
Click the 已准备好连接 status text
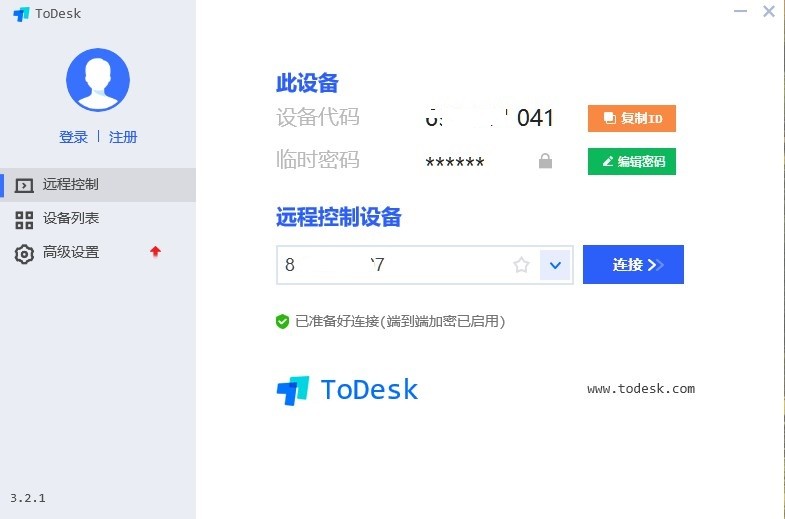[400, 321]
